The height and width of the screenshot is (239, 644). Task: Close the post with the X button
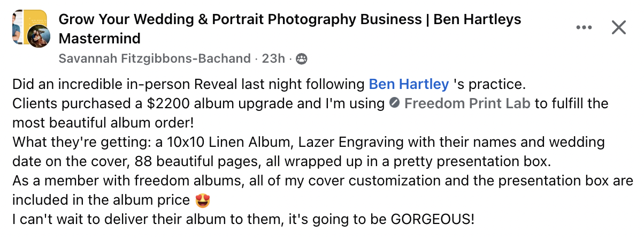click(618, 28)
